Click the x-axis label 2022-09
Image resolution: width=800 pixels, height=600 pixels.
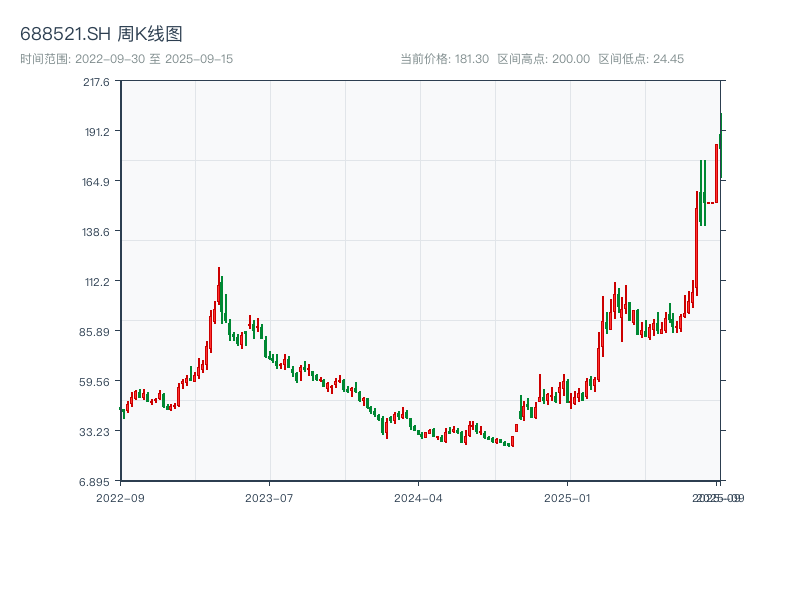pyautogui.click(x=120, y=498)
